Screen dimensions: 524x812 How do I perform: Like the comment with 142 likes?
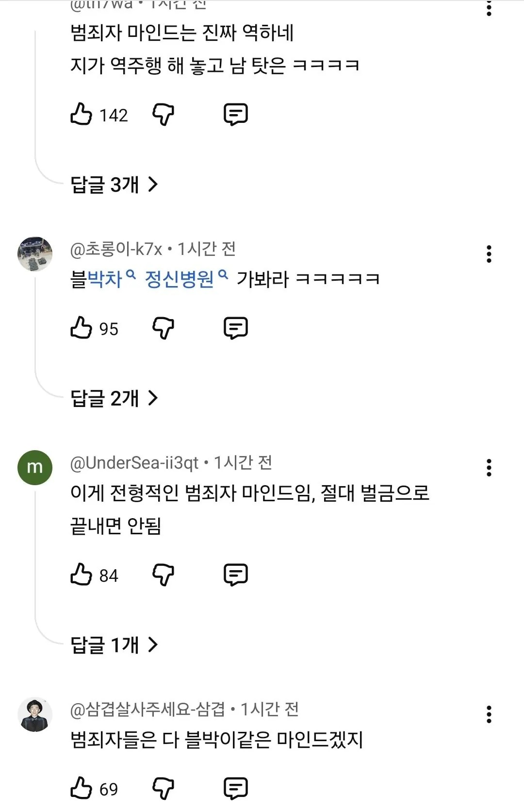tap(81, 115)
